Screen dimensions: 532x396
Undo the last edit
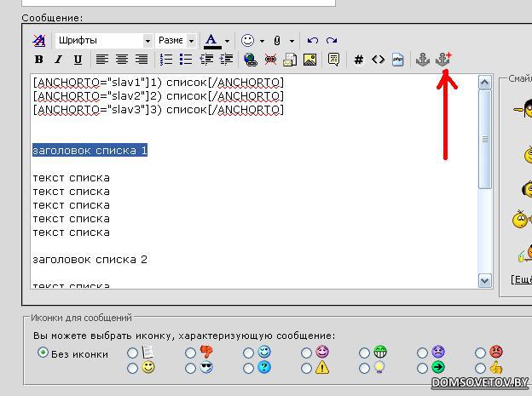313,40
